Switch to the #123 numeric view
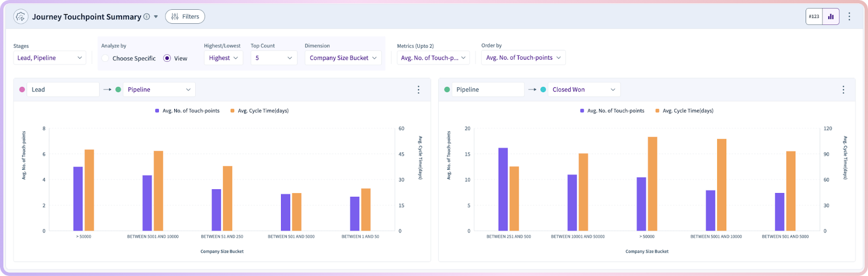Screen dimensions: 868x276 (x=814, y=17)
